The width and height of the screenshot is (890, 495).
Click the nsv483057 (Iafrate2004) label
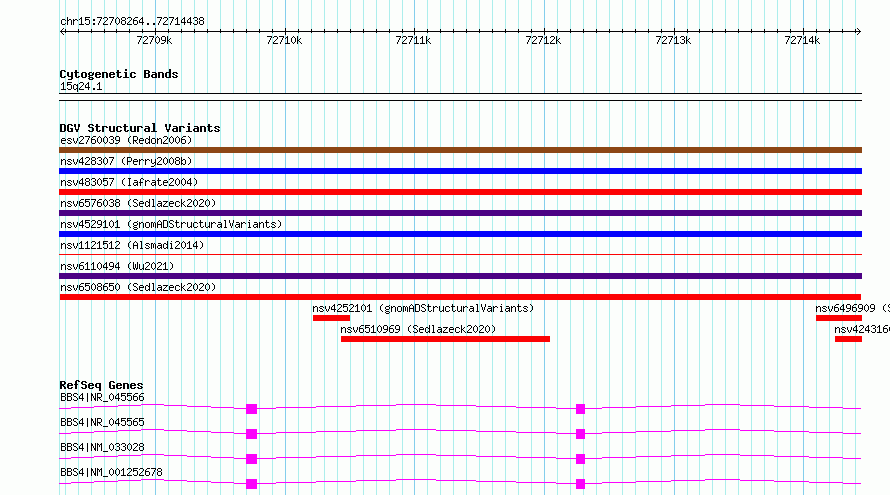pyautogui.click(x=129, y=182)
